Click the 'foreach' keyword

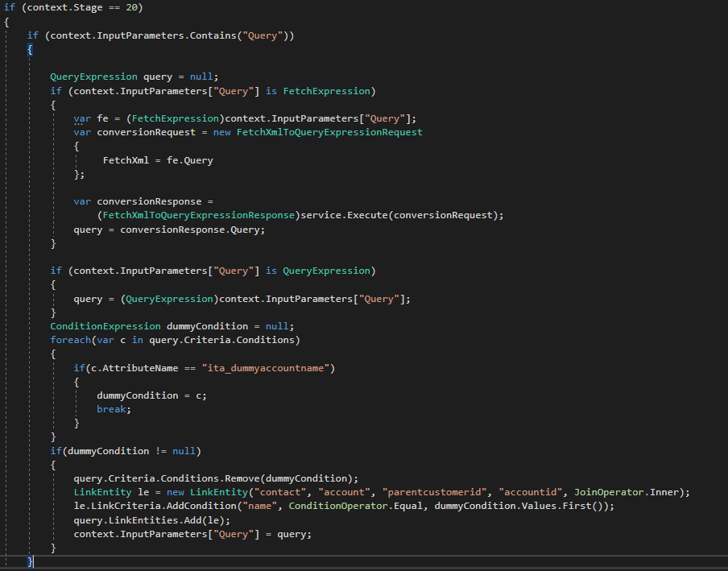[71, 341]
